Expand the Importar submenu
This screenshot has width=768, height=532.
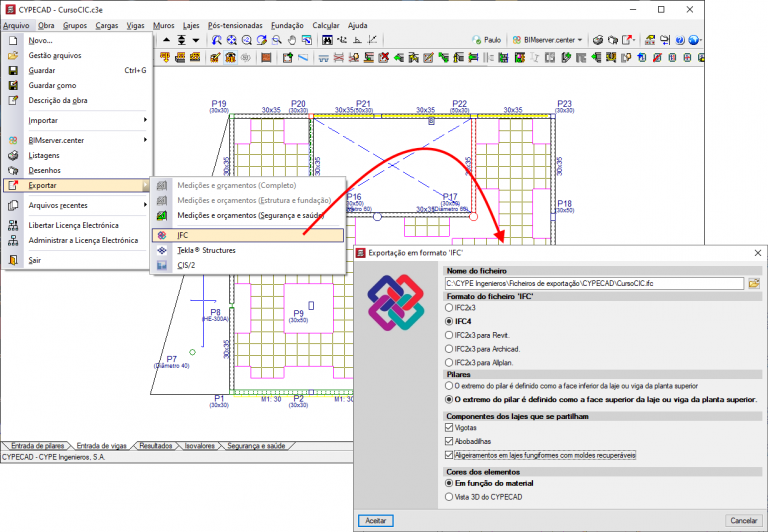click(x=145, y=120)
